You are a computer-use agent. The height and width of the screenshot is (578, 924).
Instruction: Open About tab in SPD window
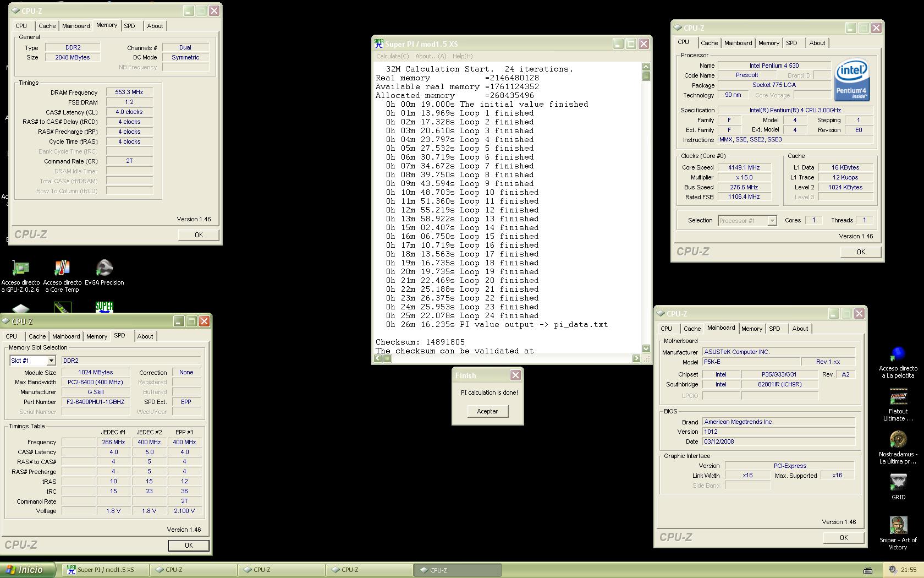tap(145, 336)
